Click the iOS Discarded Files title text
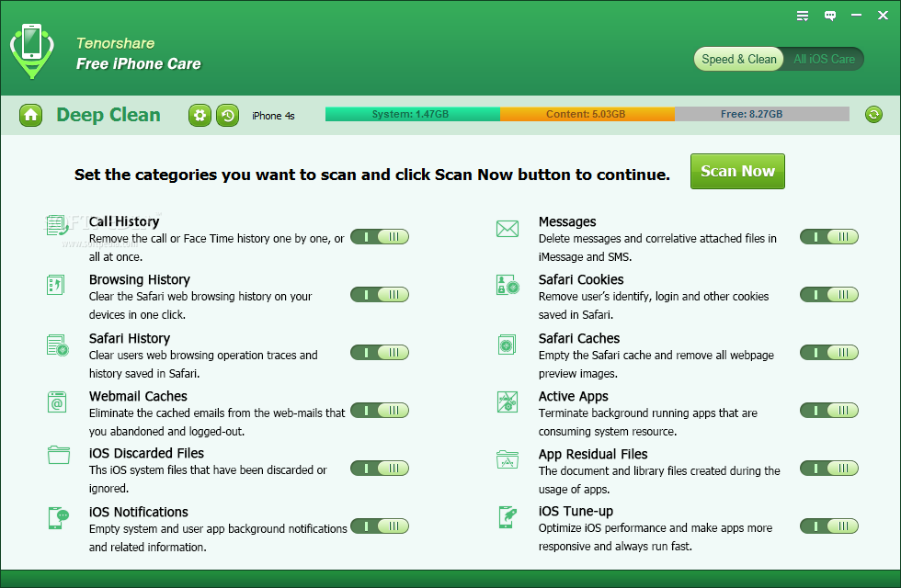This screenshot has width=901, height=588. [146, 453]
